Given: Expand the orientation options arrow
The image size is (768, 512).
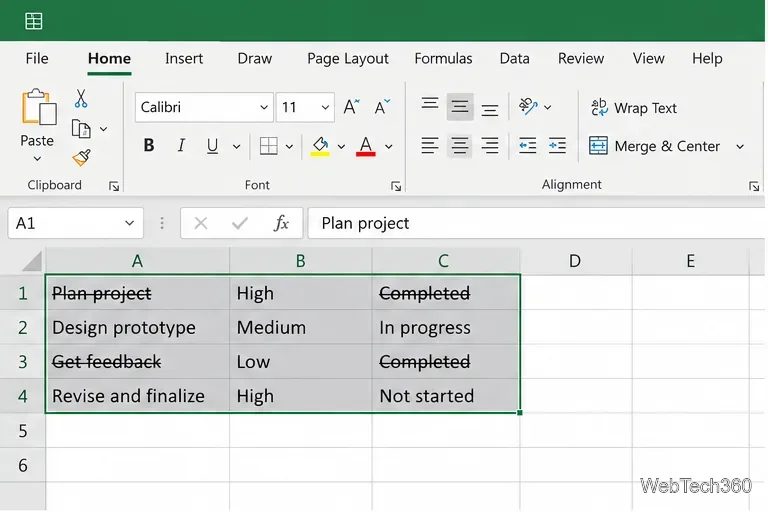Looking at the screenshot, I should tap(548, 107).
